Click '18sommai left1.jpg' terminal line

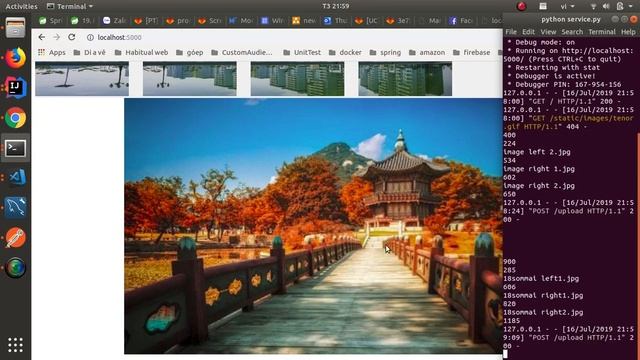click(x=541, y=278)
